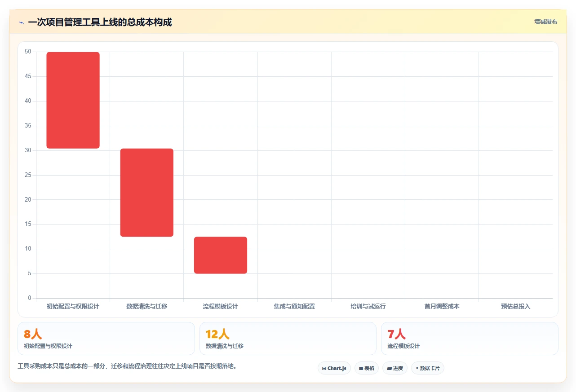Select the 表格 chip

(x=367, y=368)
